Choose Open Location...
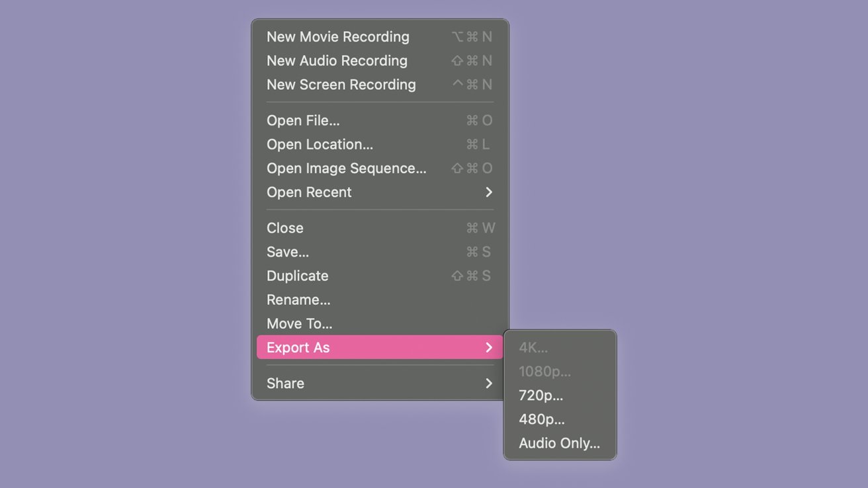Viewport: 868px width, 488px height. (320, 144)
